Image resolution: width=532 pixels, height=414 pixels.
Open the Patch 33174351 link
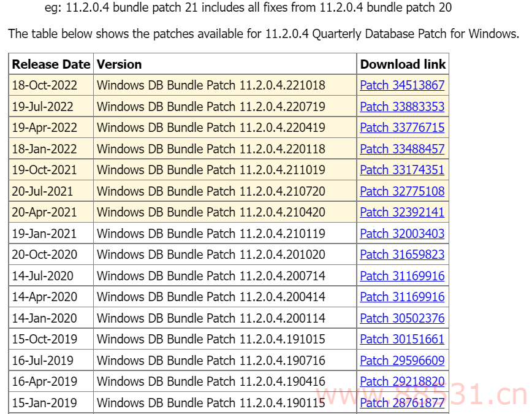402,170
